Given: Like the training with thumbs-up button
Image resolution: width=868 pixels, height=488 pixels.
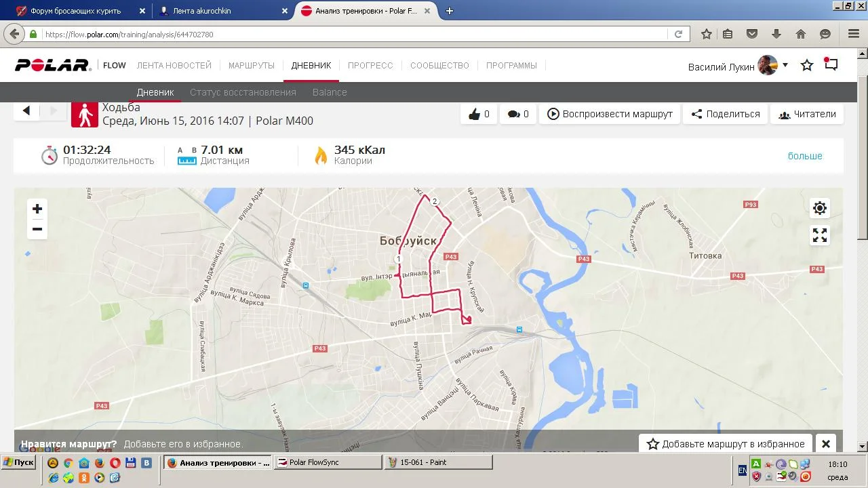Looking at the screenshot, I should pyautogui.click(x=479, y=114).
